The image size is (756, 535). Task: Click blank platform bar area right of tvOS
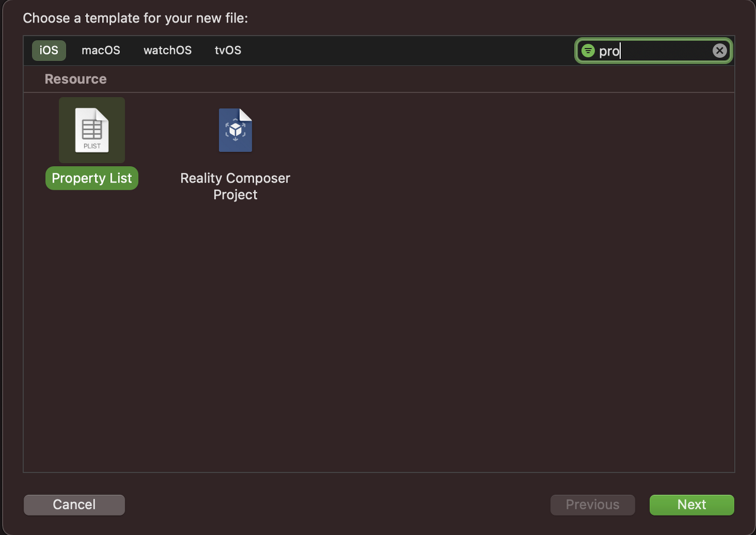click(408, 50)
